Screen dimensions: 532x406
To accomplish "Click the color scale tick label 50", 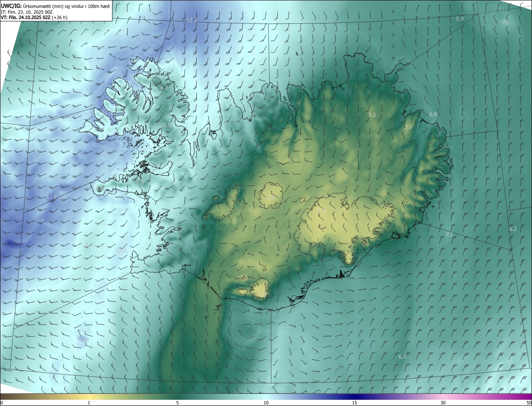I will point(528,403).
